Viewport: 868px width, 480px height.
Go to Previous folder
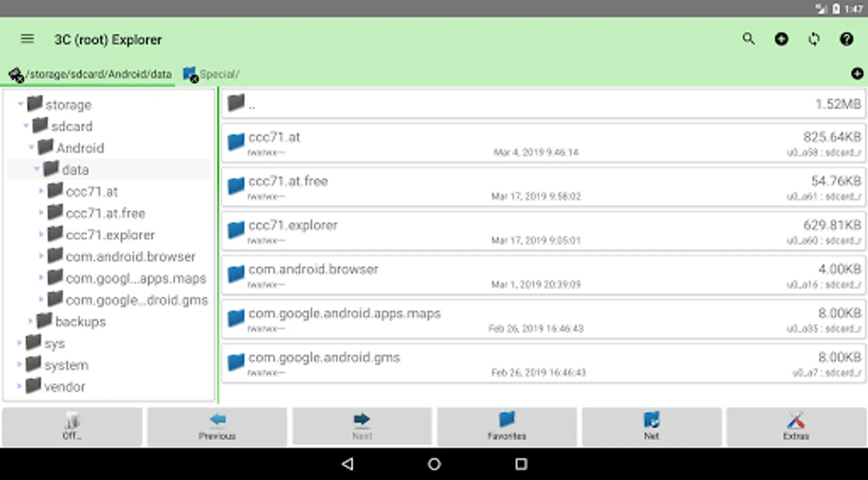[x=217, y=427]
